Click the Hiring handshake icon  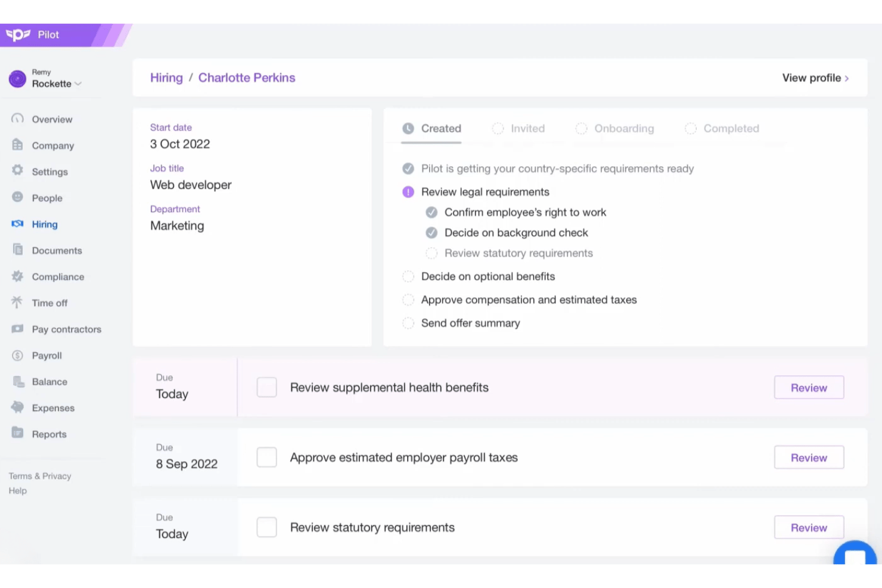(x=17, y=224)
